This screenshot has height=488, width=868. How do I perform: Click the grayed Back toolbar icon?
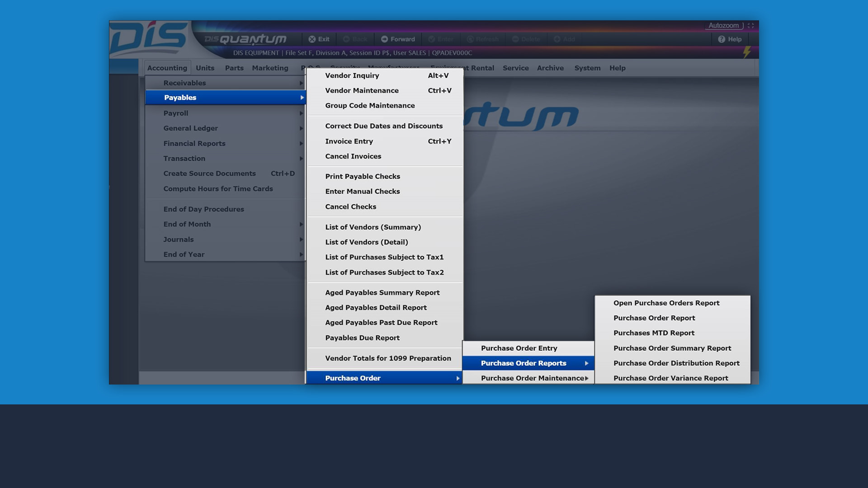(346, 39)
